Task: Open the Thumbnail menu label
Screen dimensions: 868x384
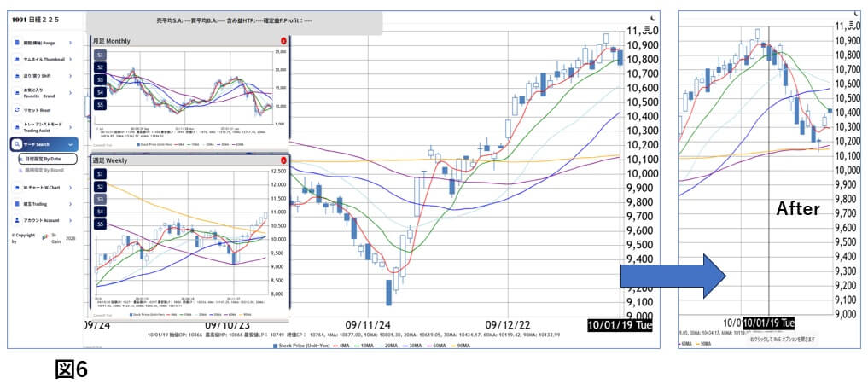Action: 44,59
